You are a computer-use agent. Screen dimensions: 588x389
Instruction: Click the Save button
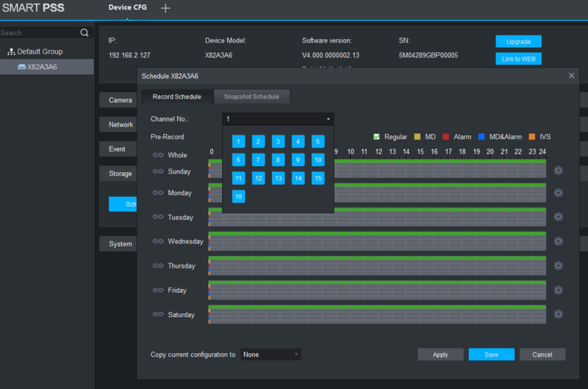click(491, 354)
